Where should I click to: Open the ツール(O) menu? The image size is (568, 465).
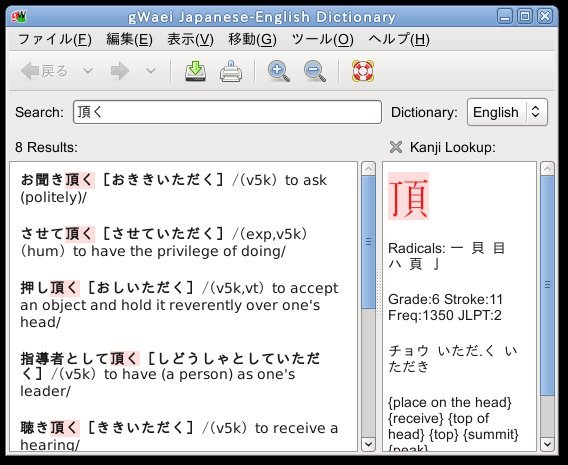(x=322, y=39)
